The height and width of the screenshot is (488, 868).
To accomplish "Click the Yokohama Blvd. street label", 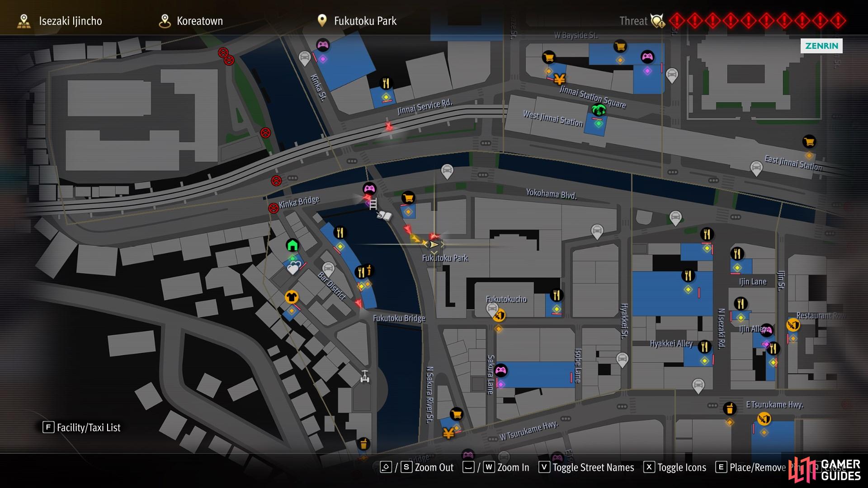I will coord(552,194).
